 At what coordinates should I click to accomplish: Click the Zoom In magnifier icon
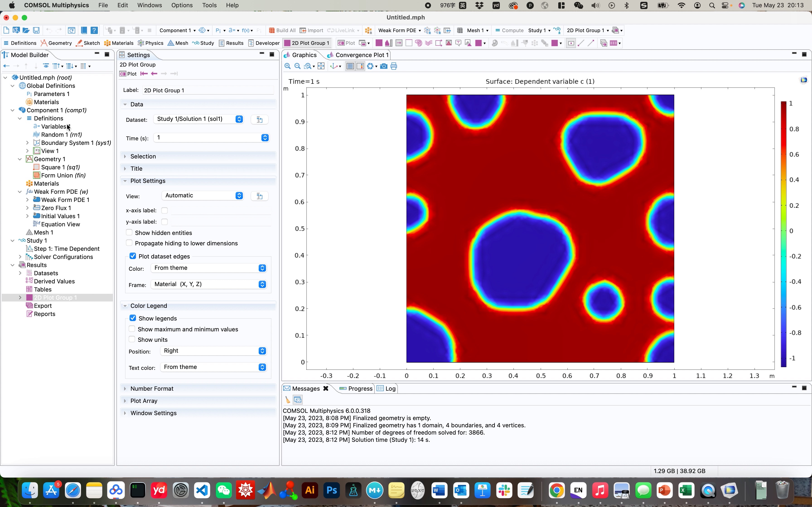point(287,66)
